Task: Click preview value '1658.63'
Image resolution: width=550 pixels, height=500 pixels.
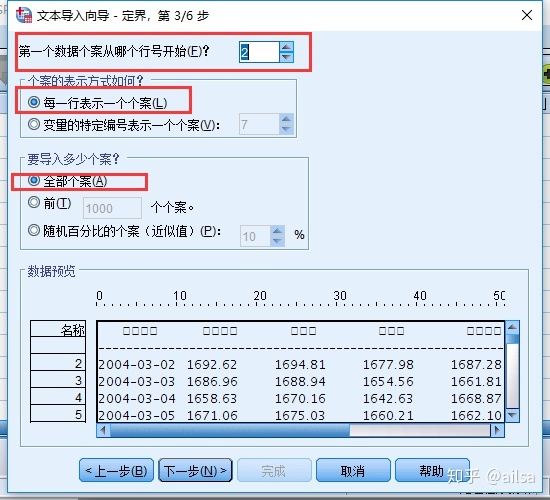Action: point(212,399)
